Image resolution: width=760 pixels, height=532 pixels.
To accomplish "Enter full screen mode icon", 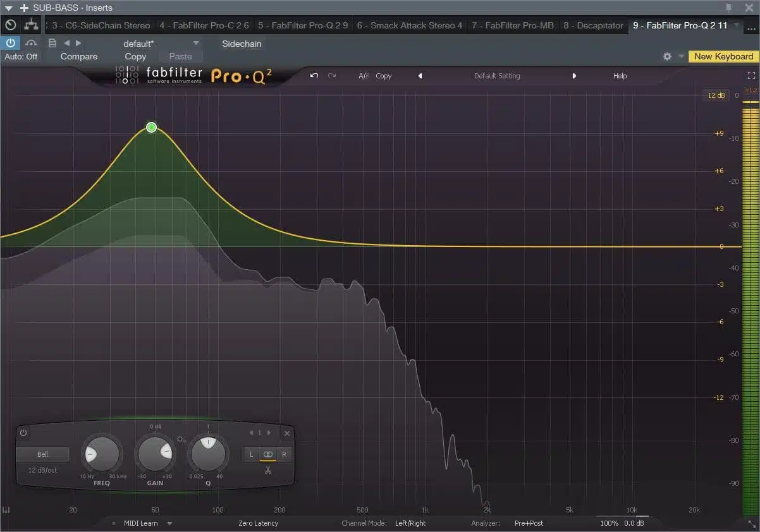I will (751, 75).
